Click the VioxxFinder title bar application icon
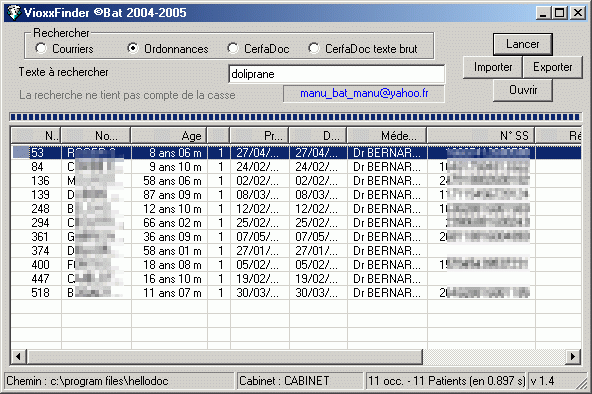The width and height of the screenshot is (592, 394). (14, 13)
